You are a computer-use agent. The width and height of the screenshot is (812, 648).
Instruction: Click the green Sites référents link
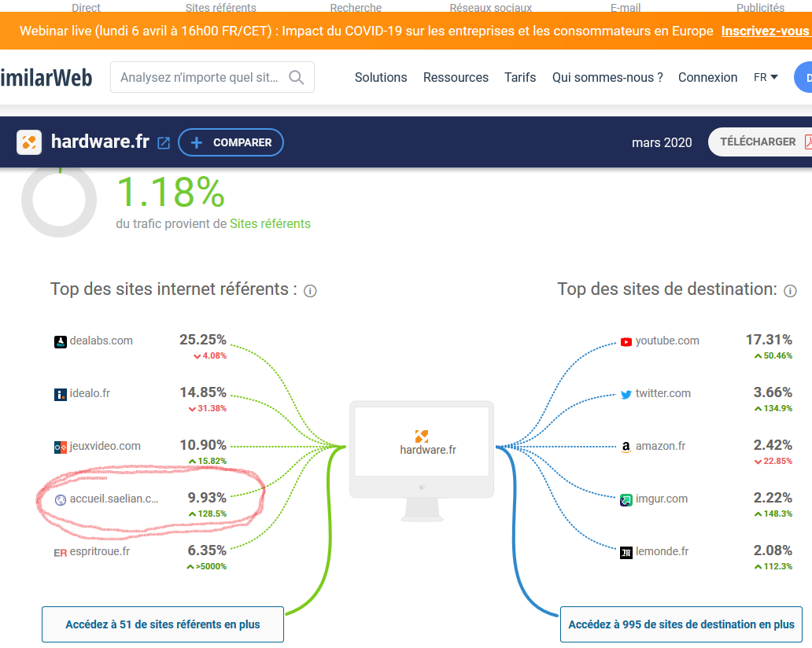[x=270, y=223]
